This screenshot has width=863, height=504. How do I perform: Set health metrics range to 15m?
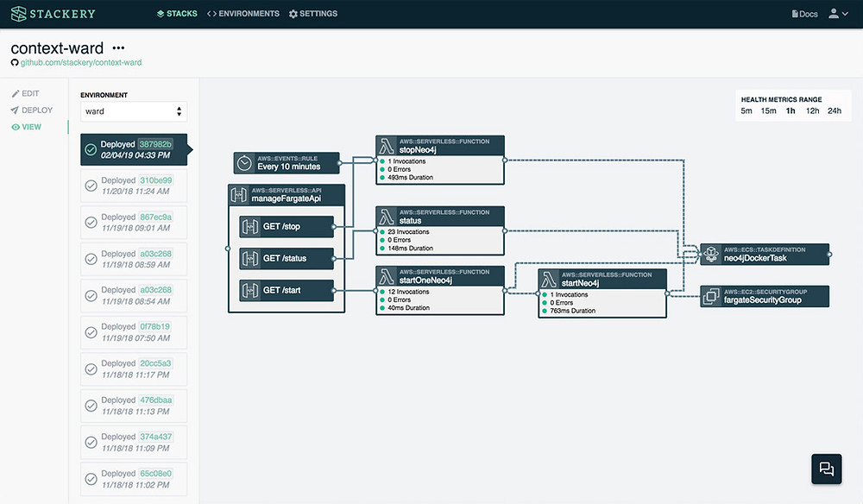click(768, 110)
